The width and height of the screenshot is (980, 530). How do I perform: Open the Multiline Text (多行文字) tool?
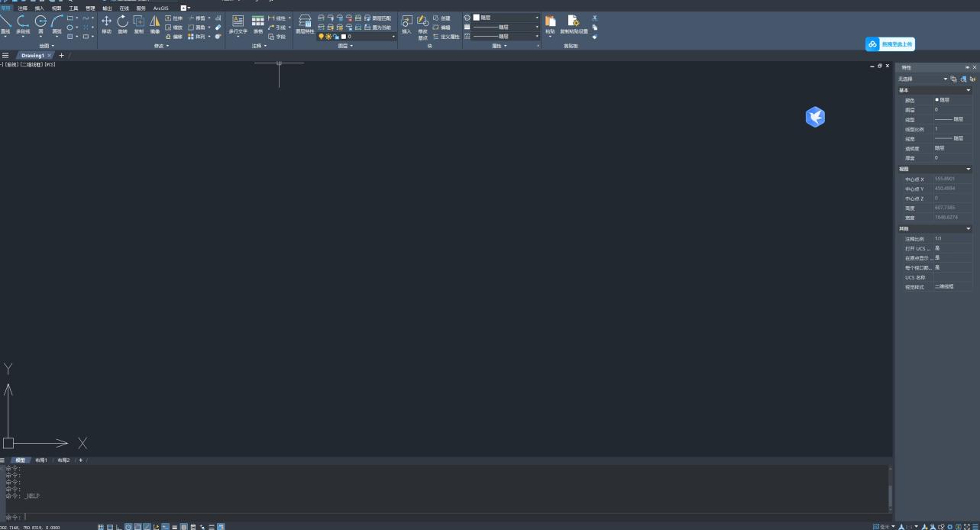pos(238,23)
